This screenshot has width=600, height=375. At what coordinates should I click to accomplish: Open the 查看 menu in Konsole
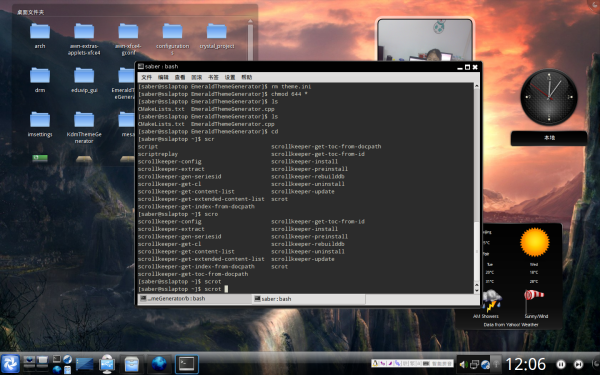[x=180, y=77]
